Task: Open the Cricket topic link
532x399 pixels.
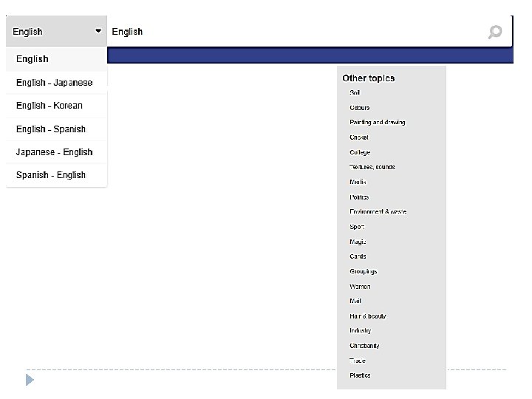Action: (x=359, y=137)
